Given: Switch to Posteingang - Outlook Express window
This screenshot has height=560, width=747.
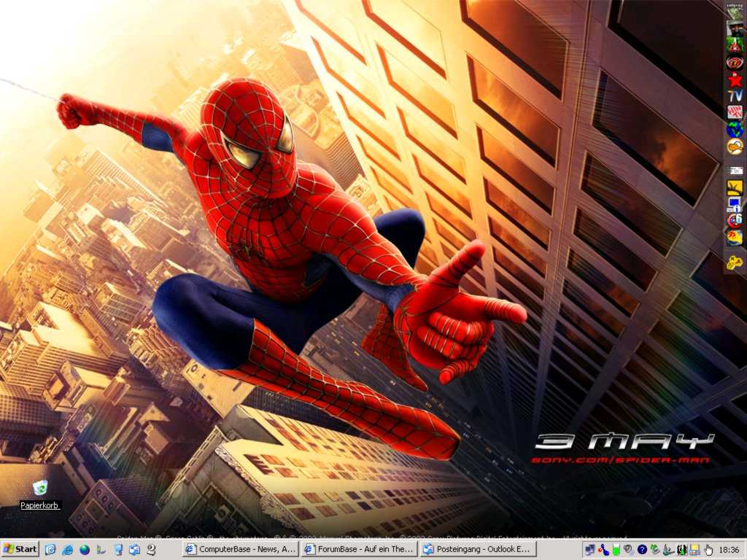Looking at the screenshot, I should (478, 549).
